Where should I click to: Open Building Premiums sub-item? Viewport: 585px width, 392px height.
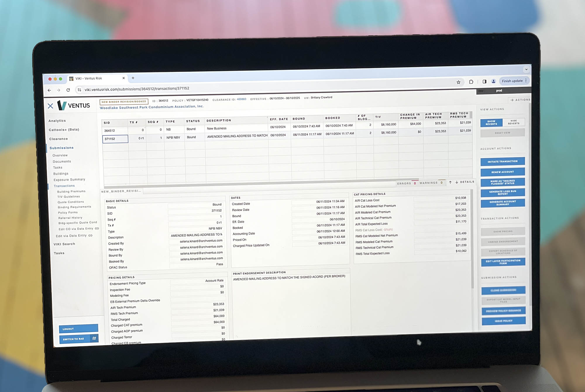click(71, 191)
